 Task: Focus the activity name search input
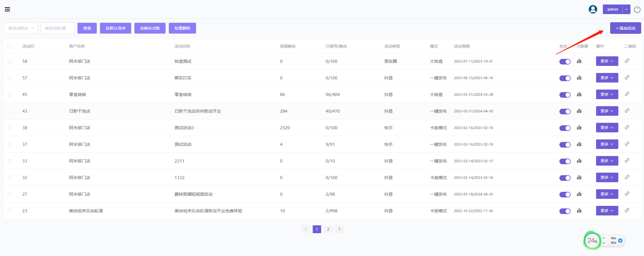tap(58, 28)
